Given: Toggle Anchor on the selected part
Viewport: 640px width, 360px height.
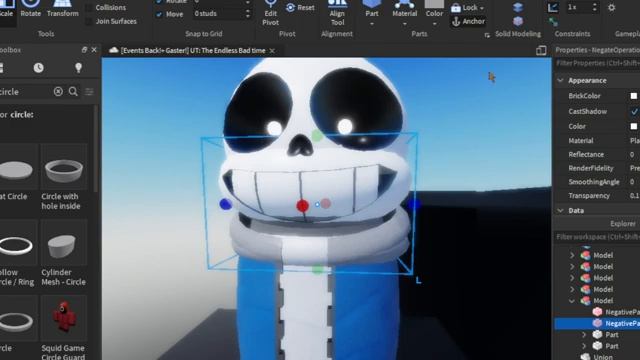Looking at the screenshot, I should pos(469,21).
